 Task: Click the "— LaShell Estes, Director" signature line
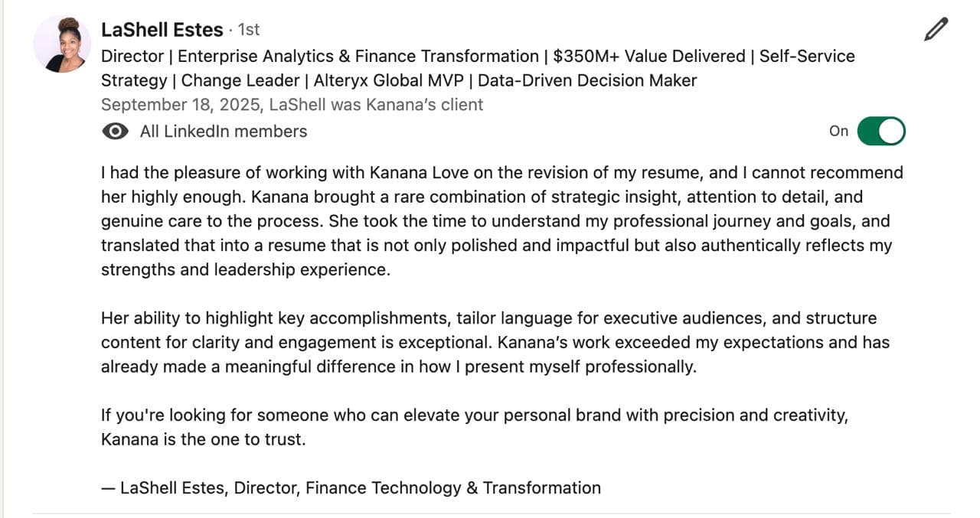tap(351, 488)
